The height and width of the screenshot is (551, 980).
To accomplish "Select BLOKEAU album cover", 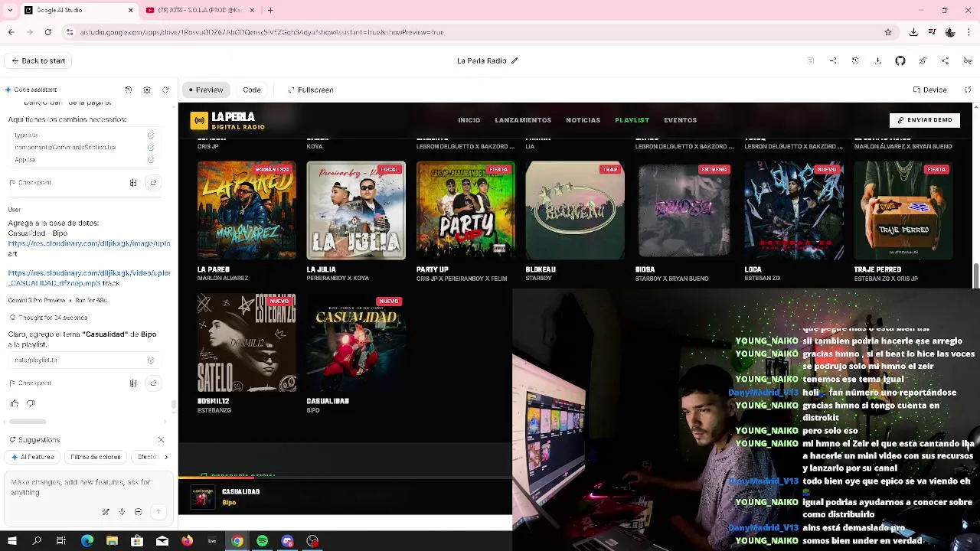I will [575, 210].
